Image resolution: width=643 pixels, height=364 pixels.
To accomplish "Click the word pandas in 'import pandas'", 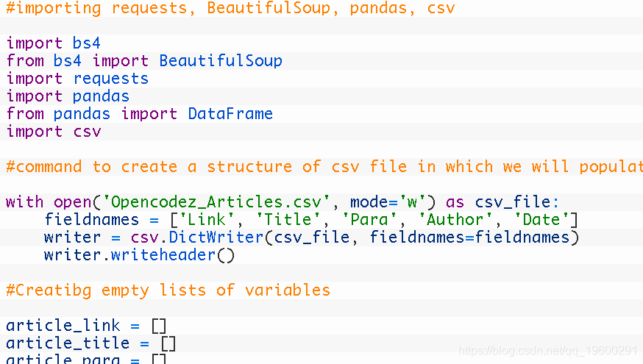I will (101, 96).
